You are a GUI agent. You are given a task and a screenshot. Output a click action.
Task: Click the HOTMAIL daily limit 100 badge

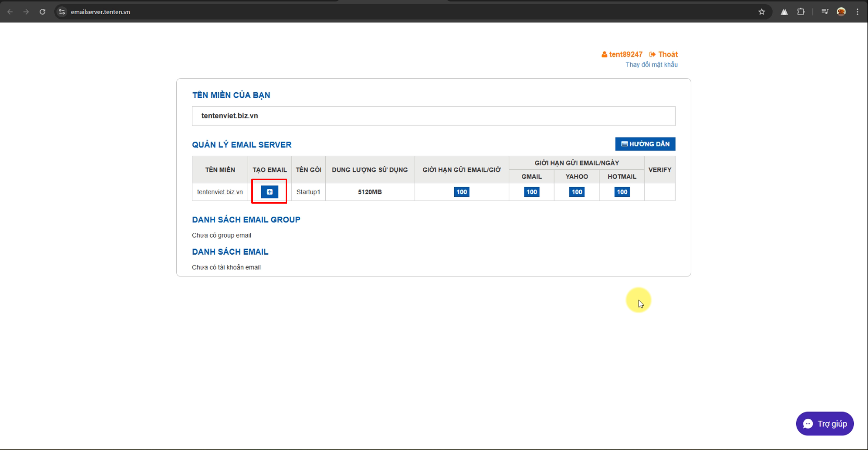[x=622, y=192]
